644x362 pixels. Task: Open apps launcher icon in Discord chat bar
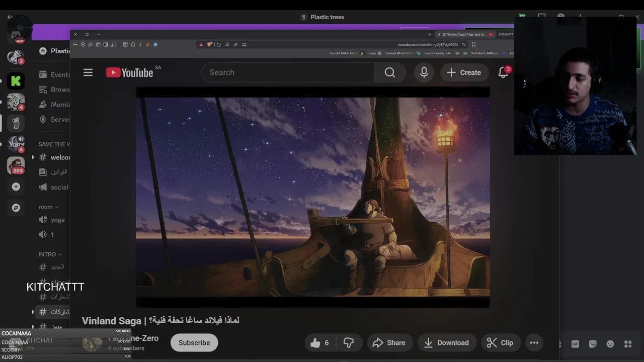628,344
